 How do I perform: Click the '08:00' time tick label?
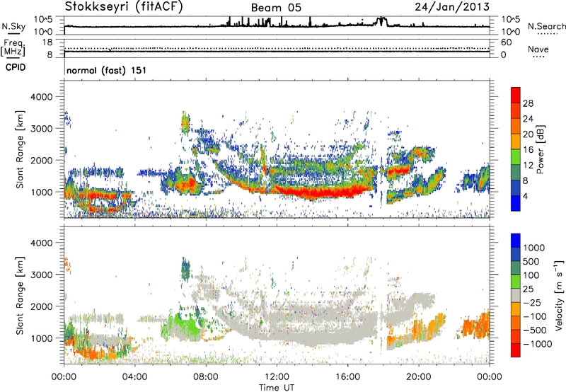[x=206, y=377]
